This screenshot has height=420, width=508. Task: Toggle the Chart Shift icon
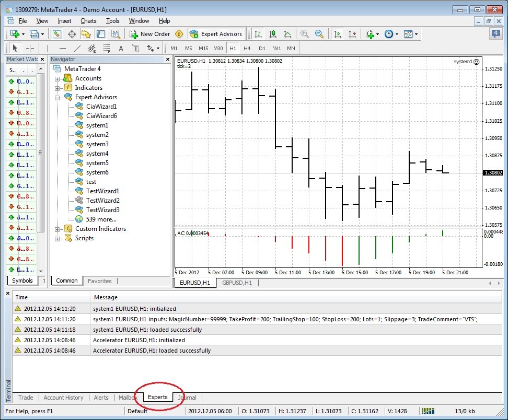pyautogui.click(x=352, y=34)
